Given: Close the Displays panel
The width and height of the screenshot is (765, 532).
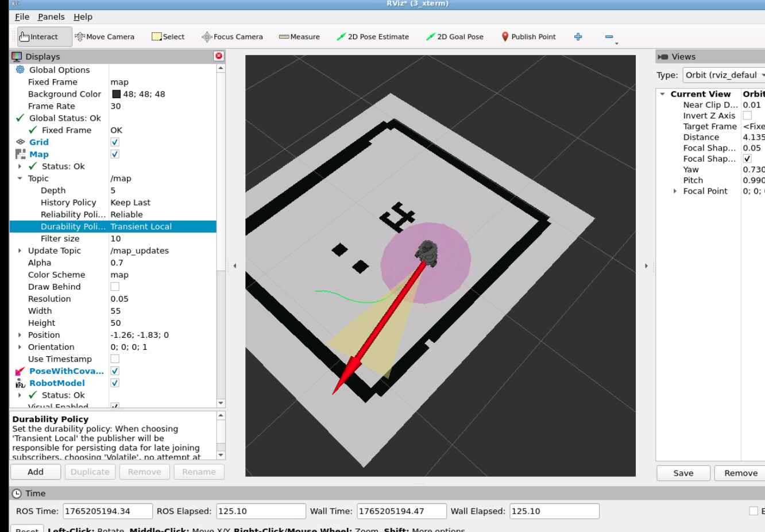Looking at the screenshot, I should pyautogui.click(x=218, y=56).
